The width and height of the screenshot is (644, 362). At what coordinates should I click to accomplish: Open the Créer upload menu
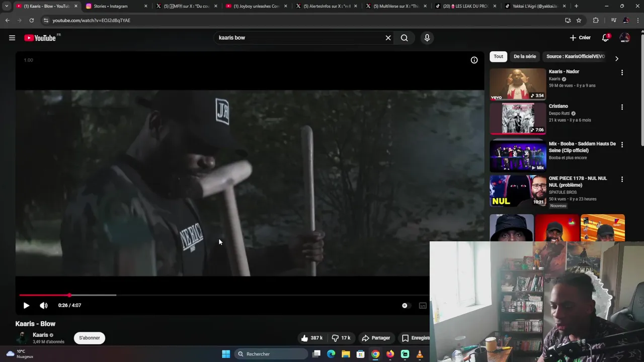(x=580, y=38)
